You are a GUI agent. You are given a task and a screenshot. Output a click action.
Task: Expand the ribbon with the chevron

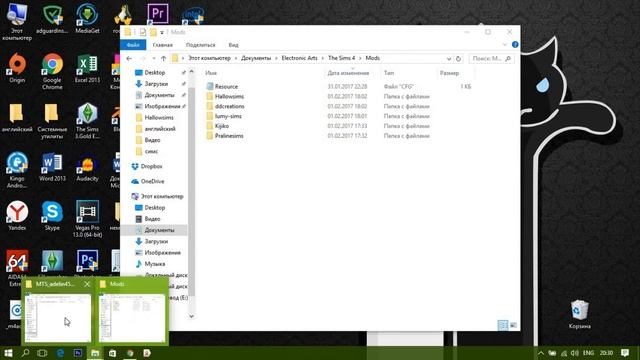point(504,44)
